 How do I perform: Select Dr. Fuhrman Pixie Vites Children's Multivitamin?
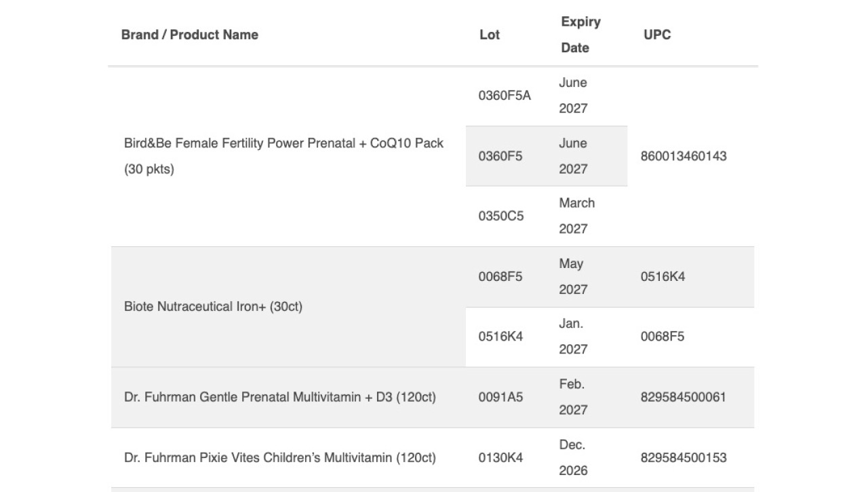(x=280, y=457)
